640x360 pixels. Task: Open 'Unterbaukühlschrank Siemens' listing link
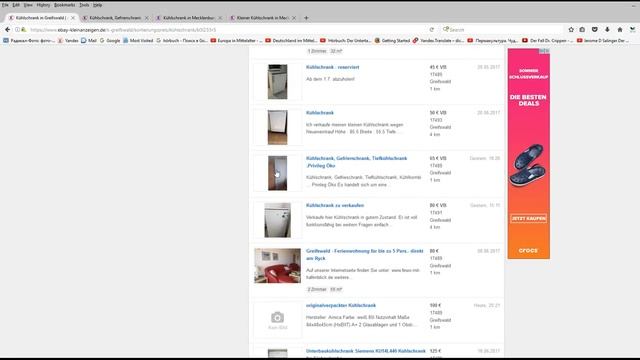(x=366, y=351)
